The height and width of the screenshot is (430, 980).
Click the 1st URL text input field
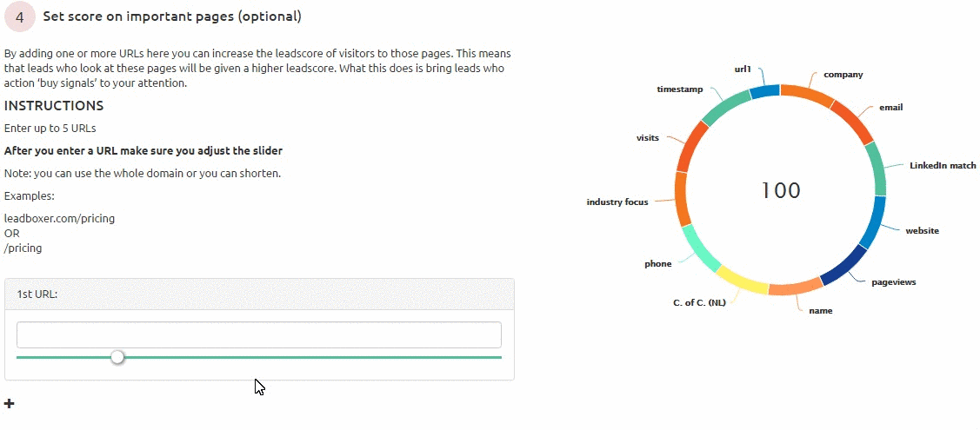point(258,334)
